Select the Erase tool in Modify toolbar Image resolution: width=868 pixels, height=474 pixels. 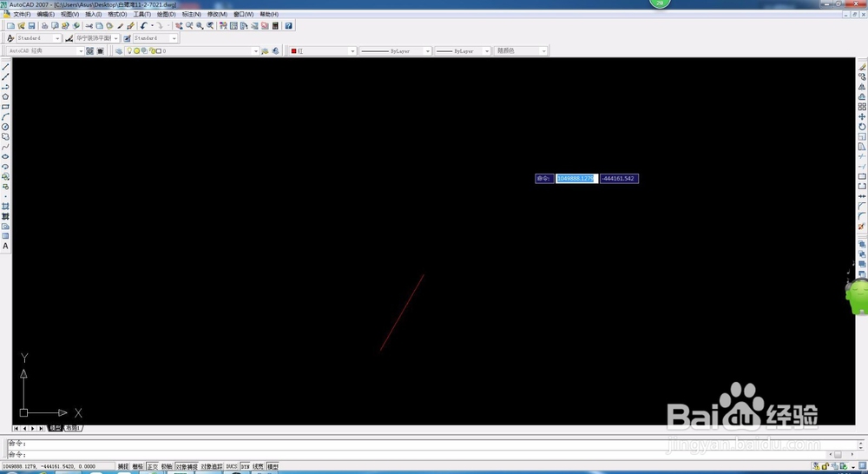pyautogui.click(x=862, y=67)
